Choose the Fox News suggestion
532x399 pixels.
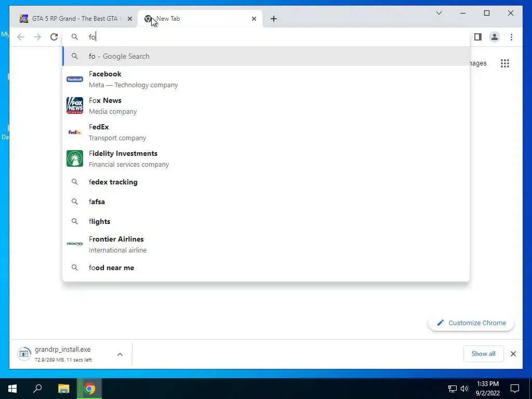click(266, 105)
